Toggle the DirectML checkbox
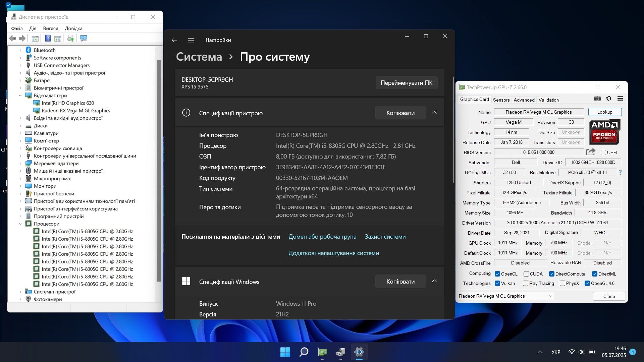This screenshot has width=644, height=362. click(595, 274)
